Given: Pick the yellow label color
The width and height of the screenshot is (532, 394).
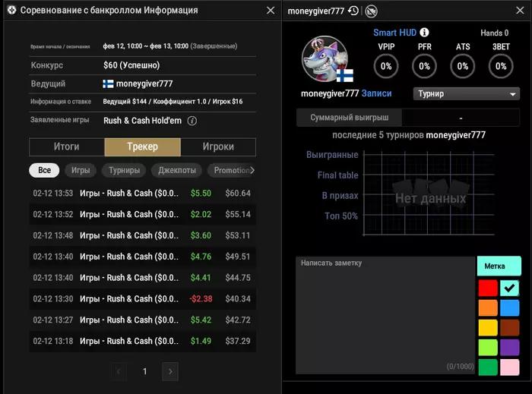Looking at the screenshot, I should (488, 328).
